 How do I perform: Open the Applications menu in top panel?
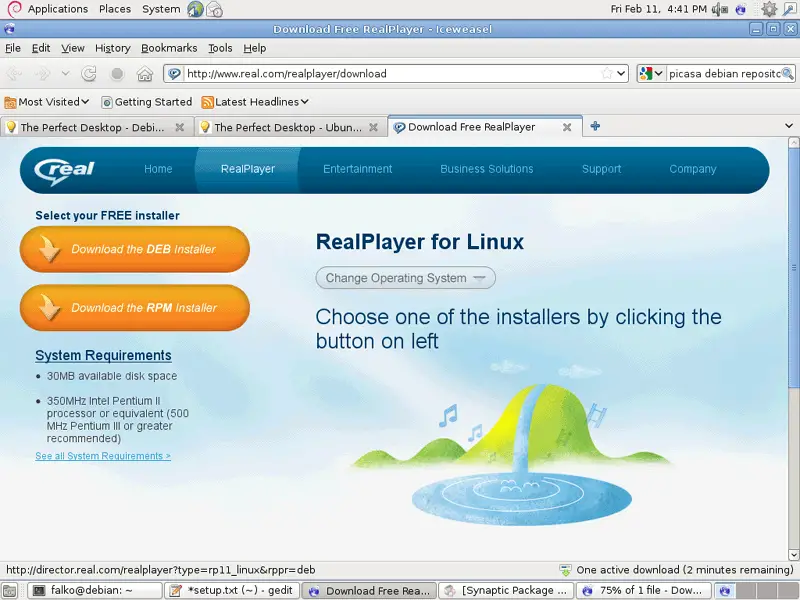tap(58, 9)
